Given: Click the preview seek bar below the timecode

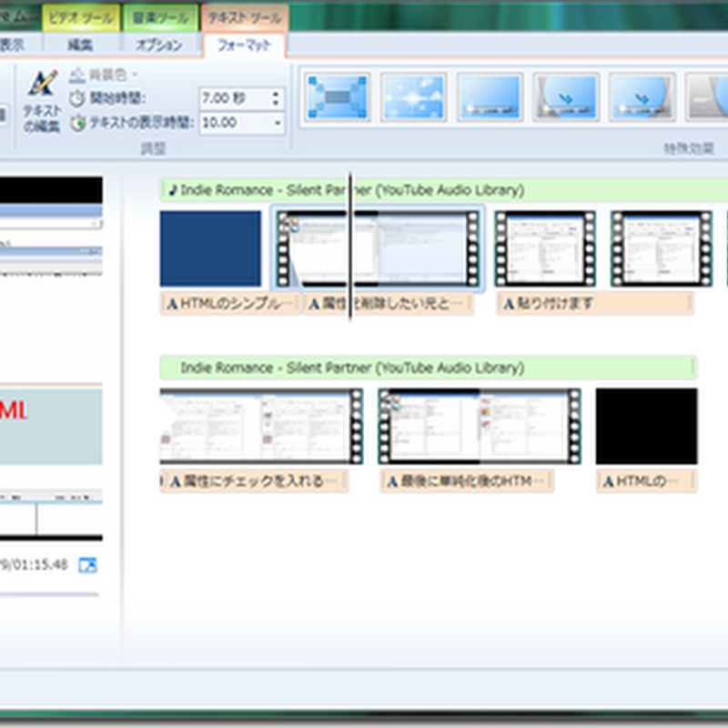Looking at the screenshot, I should 49,594.
